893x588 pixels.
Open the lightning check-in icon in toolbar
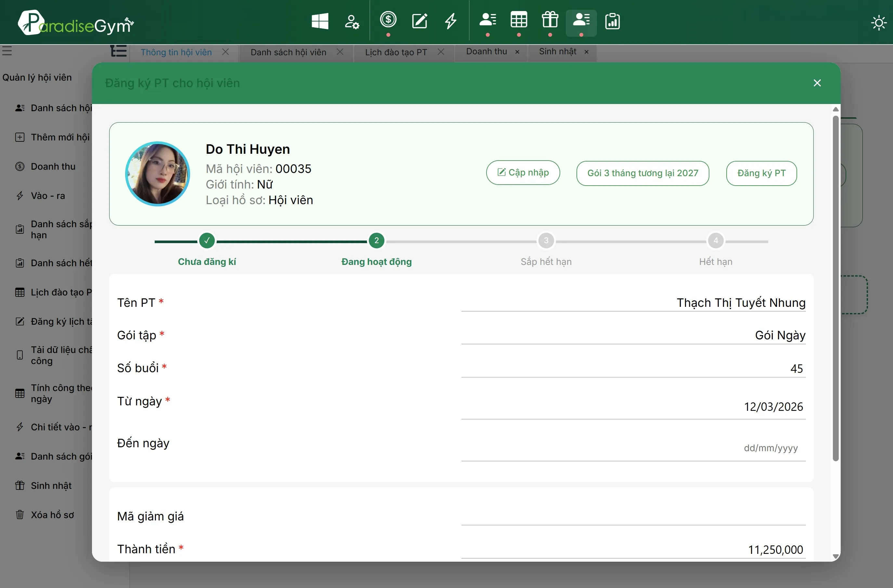451,21
